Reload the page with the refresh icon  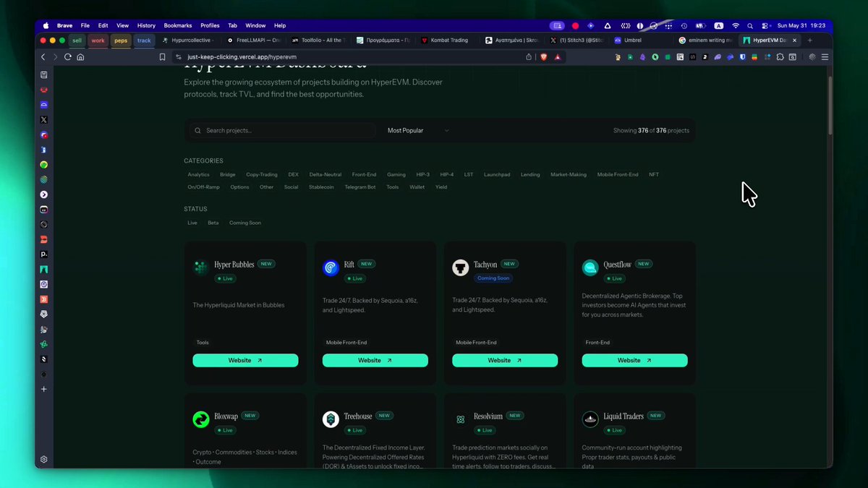pyautogui.click(x=68, y=57)
